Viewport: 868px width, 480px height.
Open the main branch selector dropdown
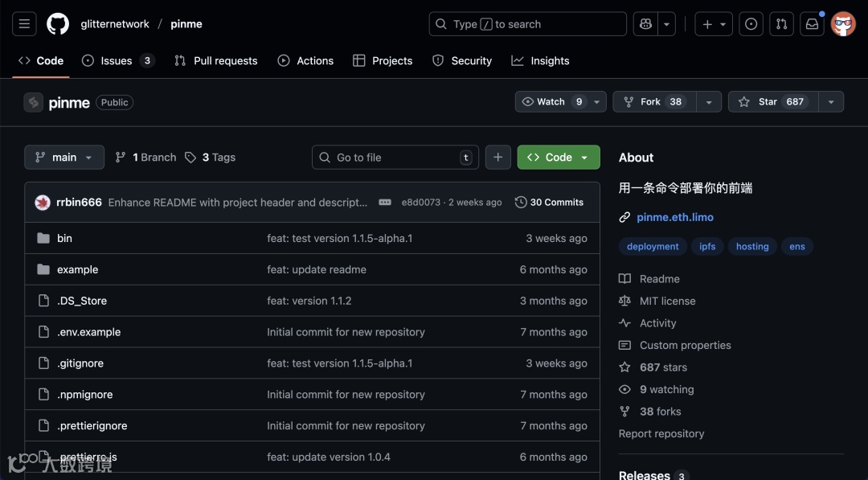64,158
